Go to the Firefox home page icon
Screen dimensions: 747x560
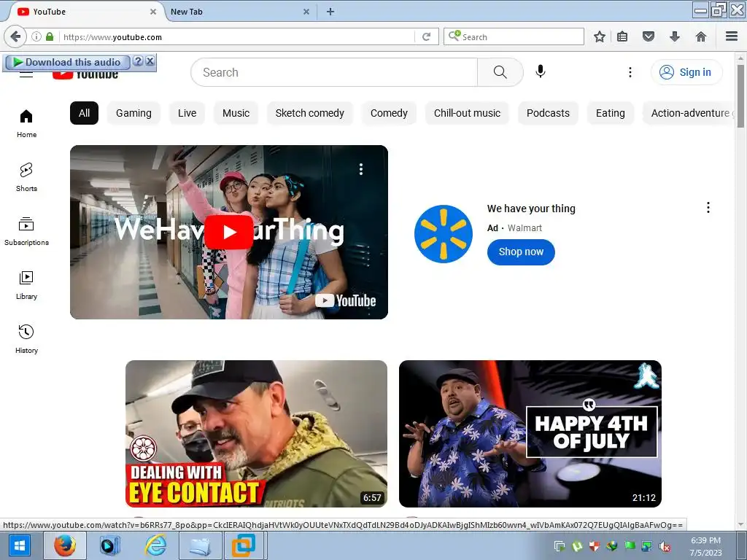point(701,36)
